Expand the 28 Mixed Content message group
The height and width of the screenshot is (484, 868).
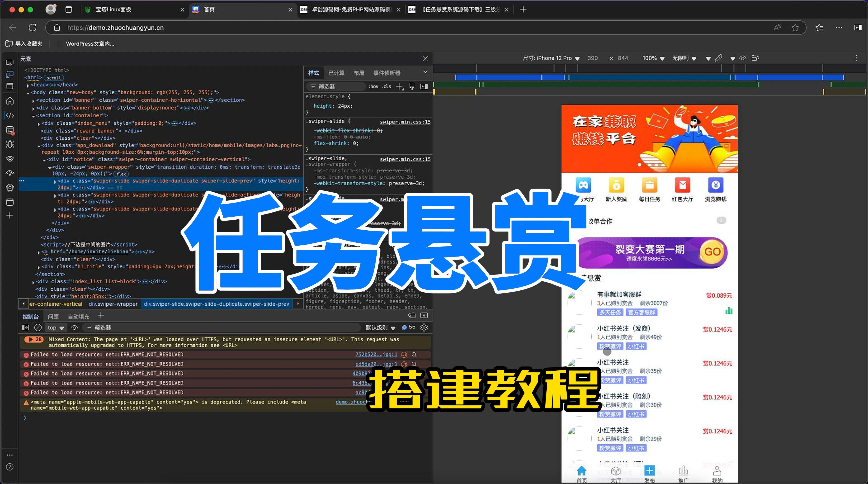pyautogui.click(x=34, y=339)
